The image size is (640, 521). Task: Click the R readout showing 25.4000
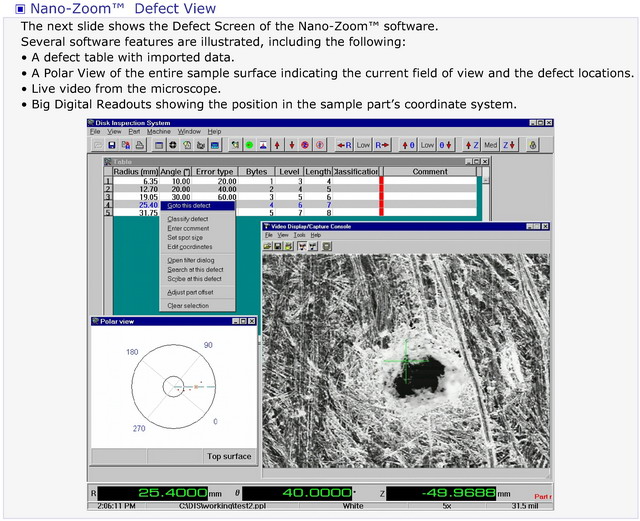pyautogui.click(x=153, y=493)
